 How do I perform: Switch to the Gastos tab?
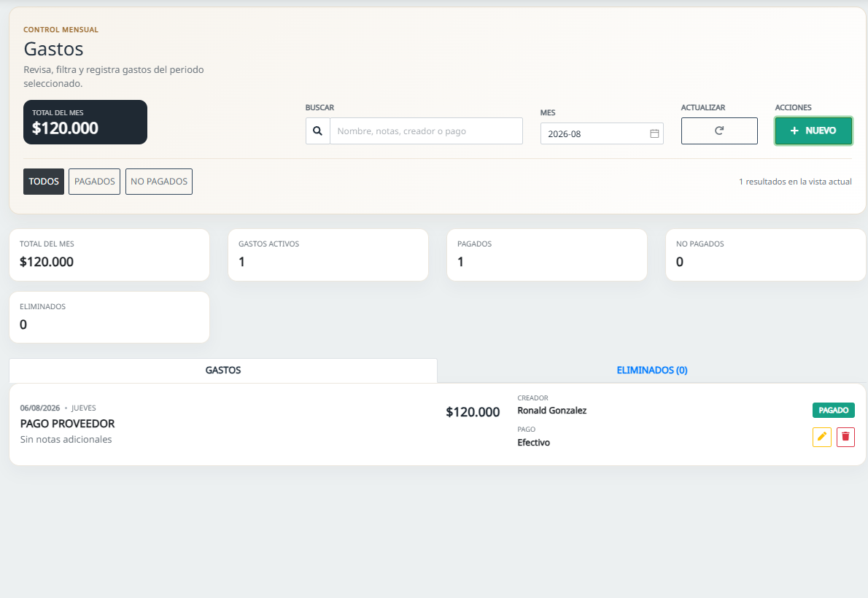[x=223, y=370]
